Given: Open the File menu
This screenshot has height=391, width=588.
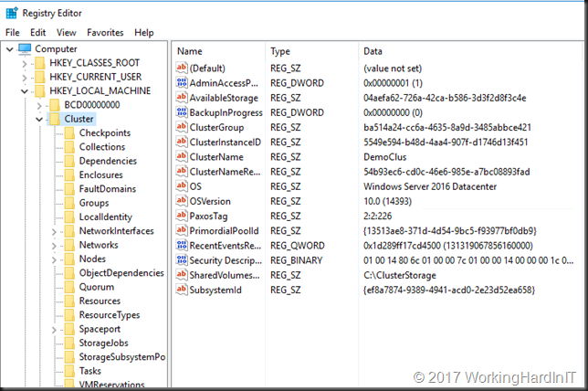Looking at the screenshot, I should click(x=13, y=33).
